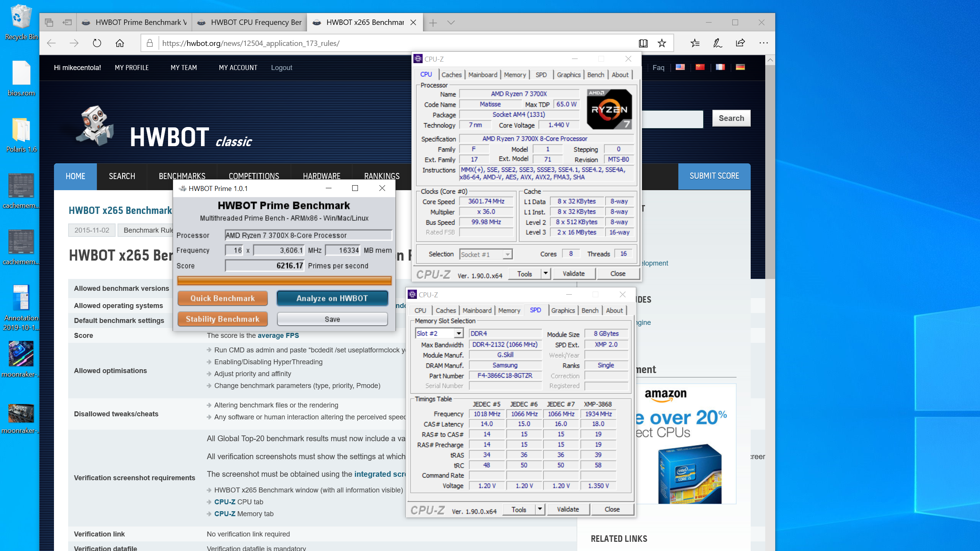Close the HWBOT x265 Benchmark tab

click(413, 23)
